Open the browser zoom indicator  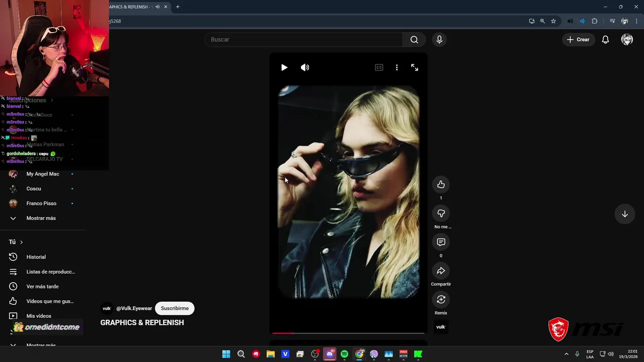(x=542, y=21)
